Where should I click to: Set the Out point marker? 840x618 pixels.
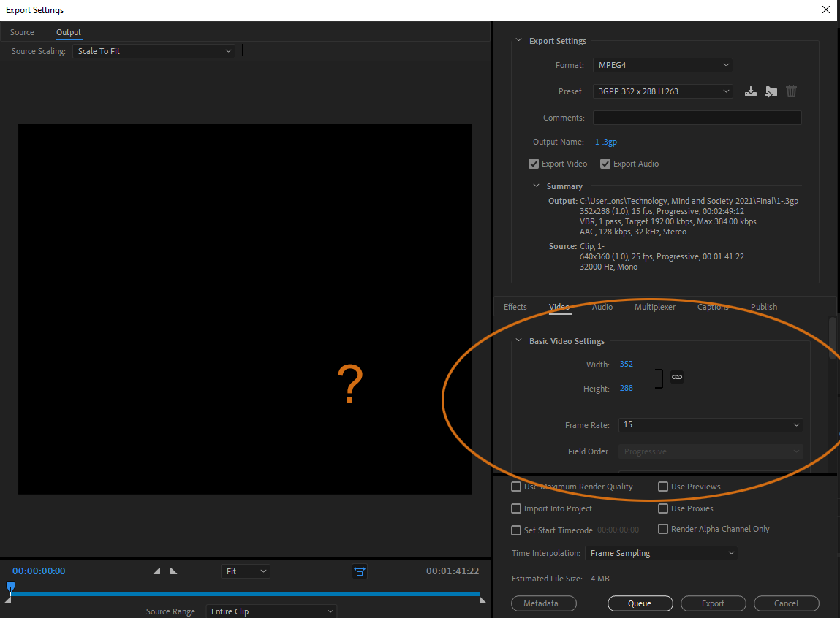173,571
